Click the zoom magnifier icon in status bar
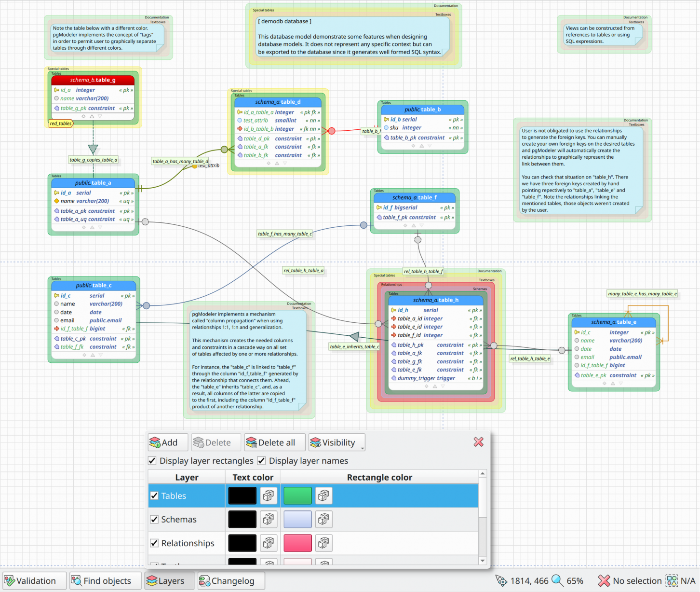 557,580
